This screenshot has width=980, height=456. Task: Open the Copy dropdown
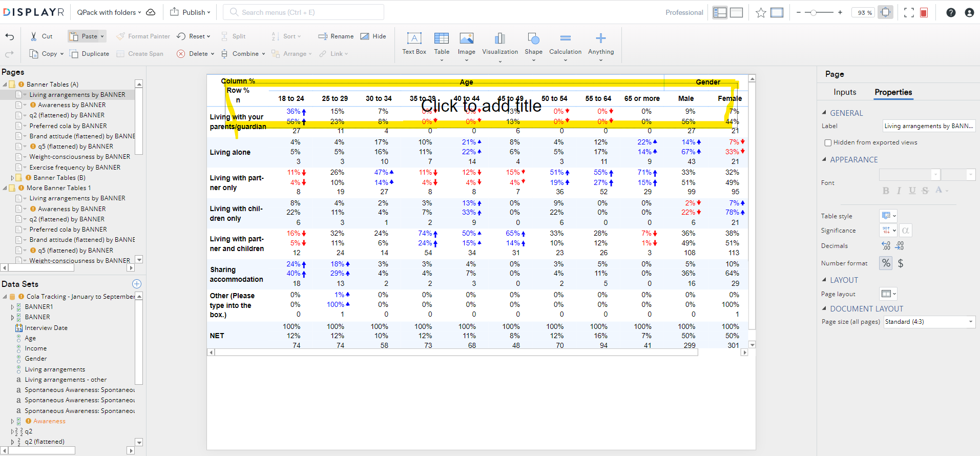[62, 54]
